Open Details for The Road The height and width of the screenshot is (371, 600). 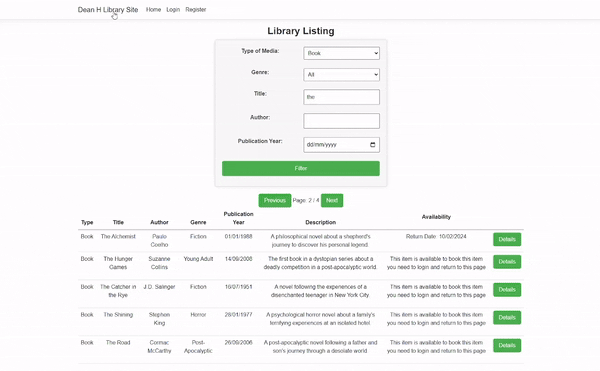[x=507, y=345]
